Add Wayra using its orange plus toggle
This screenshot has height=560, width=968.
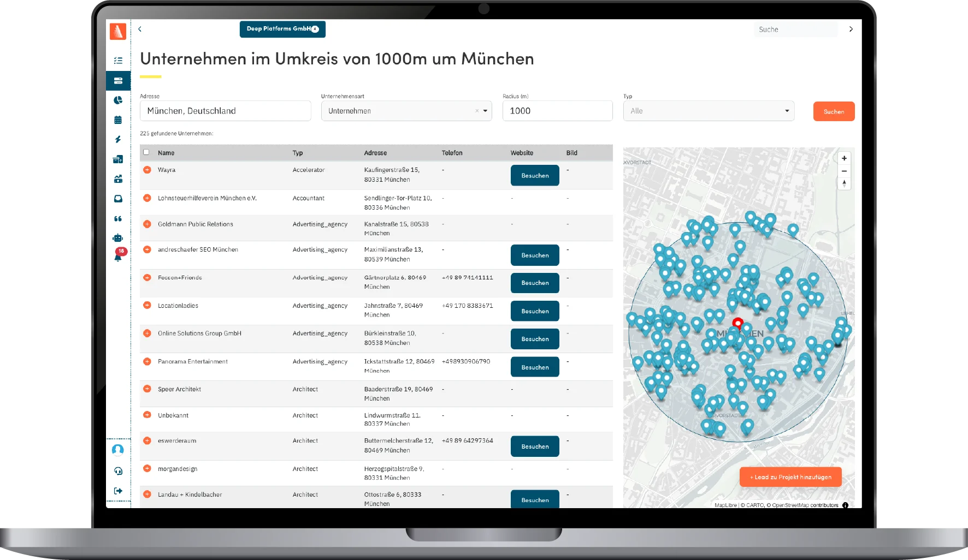[146, 170]
